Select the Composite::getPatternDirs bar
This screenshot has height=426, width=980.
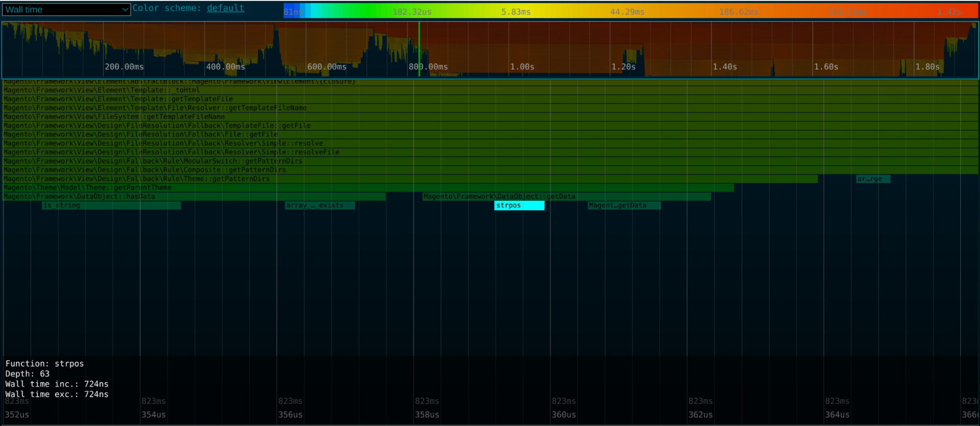(x=490, y=170)
